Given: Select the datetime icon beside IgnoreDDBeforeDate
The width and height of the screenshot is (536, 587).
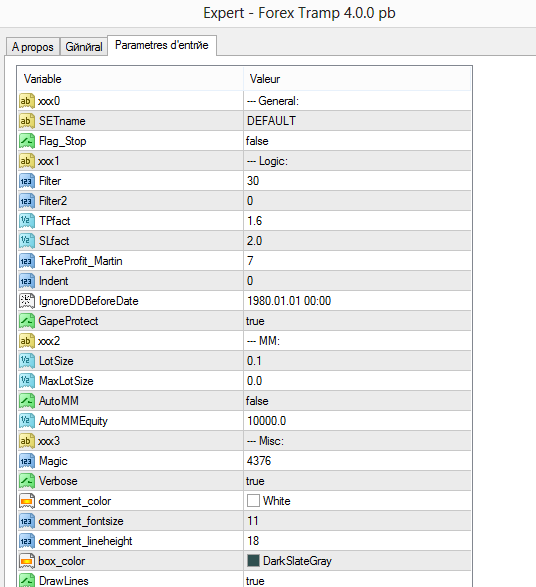Looking at the screenshot, I should [x=27, y=301].
